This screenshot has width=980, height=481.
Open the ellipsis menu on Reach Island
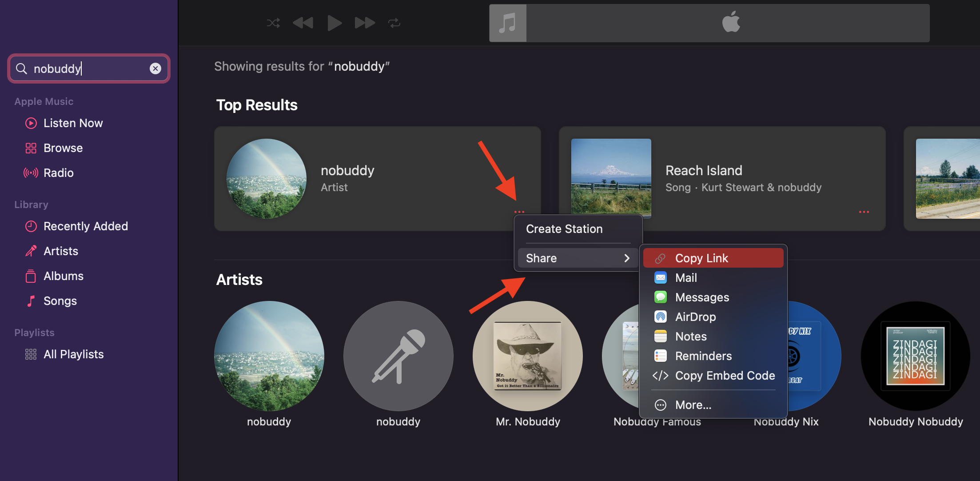pyautogui.click(x=863, y=212)
